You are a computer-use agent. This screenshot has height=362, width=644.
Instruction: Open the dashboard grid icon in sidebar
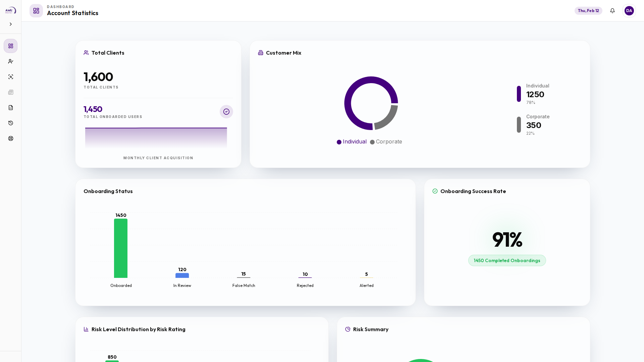coord(11,46)
